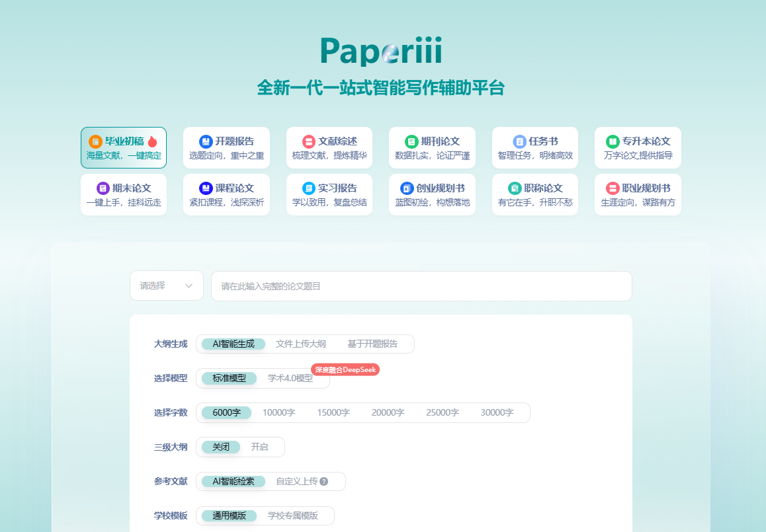The height and width of the screenshot is (532, 766).
Task: Click the blue icon on 开题报告 card
Action: [x=206, y=141]
